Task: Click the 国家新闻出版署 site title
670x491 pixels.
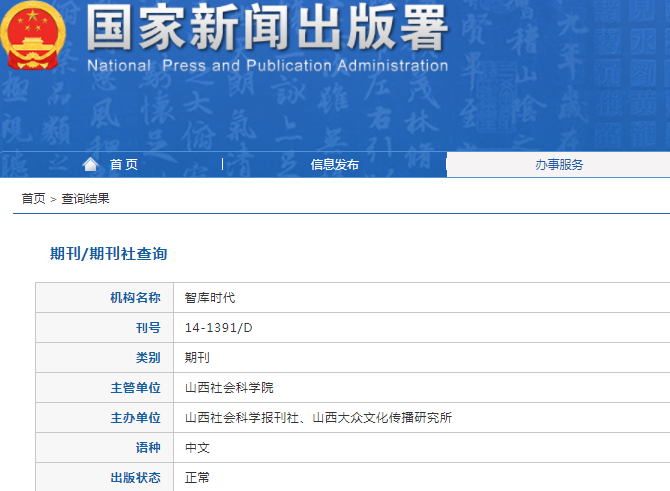Action: click(x=266, y=30)
